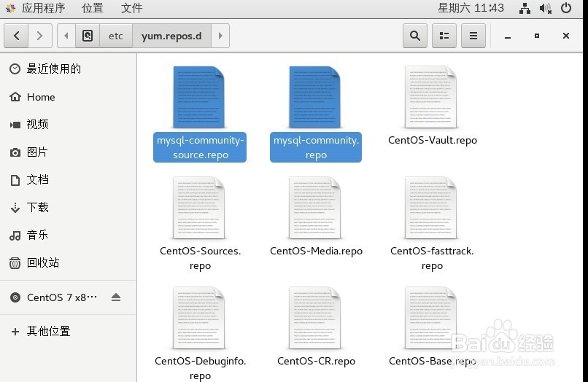Open the search magnifier button

click(415, 36)
